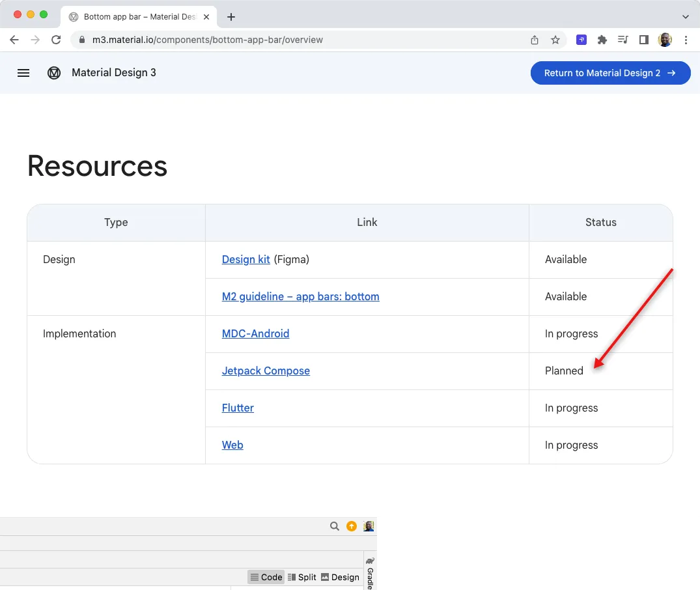Image resolution: width=700 pixels, height=590 pixels.
Task: Open the Gradle side panel
Action: pos(370,574)
